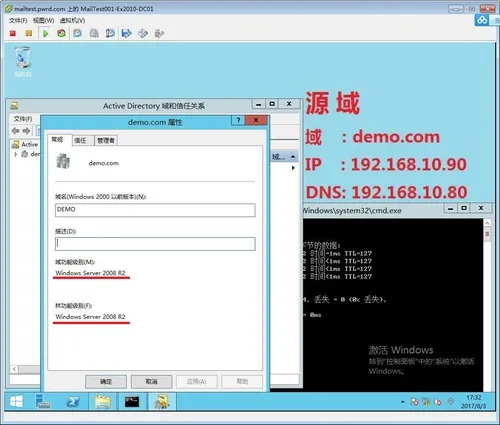Viewport: 500px width, 425px height.
Task: Click Windows Server 2008 R2 under 域功能级别(M)
Action: [x=90, y=273]
